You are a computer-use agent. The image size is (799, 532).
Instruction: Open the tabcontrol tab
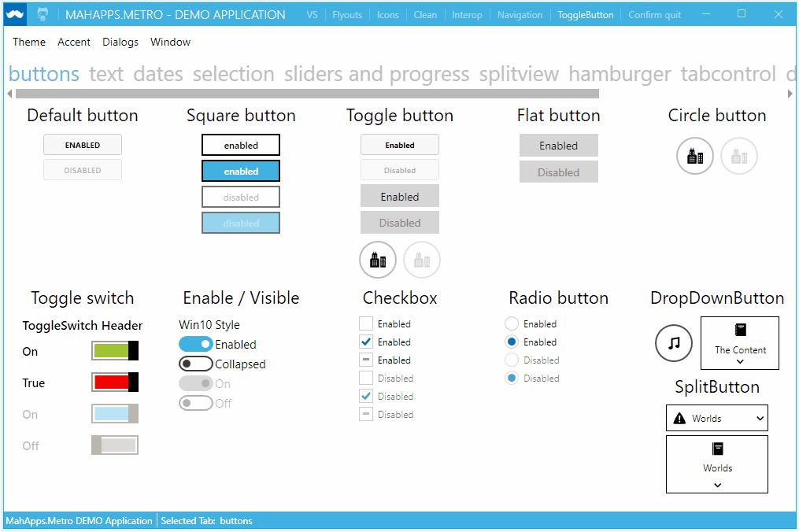tap(728, 75)
